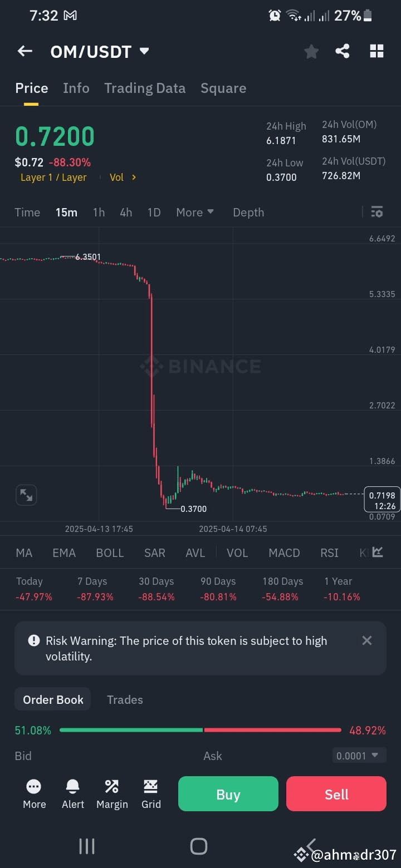Open the Square tab
Viewport: 401px width, 868px height.
[x=223, y=88]
